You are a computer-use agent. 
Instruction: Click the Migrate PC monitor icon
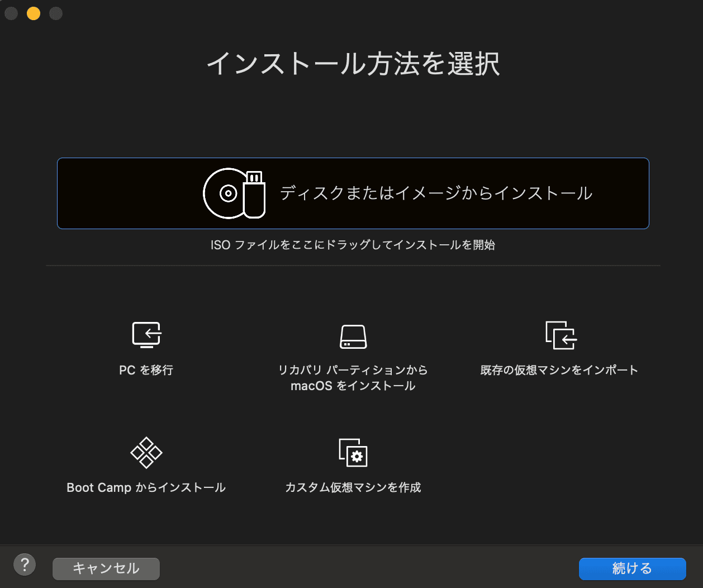pyautogui.click(x=146, y=334)
